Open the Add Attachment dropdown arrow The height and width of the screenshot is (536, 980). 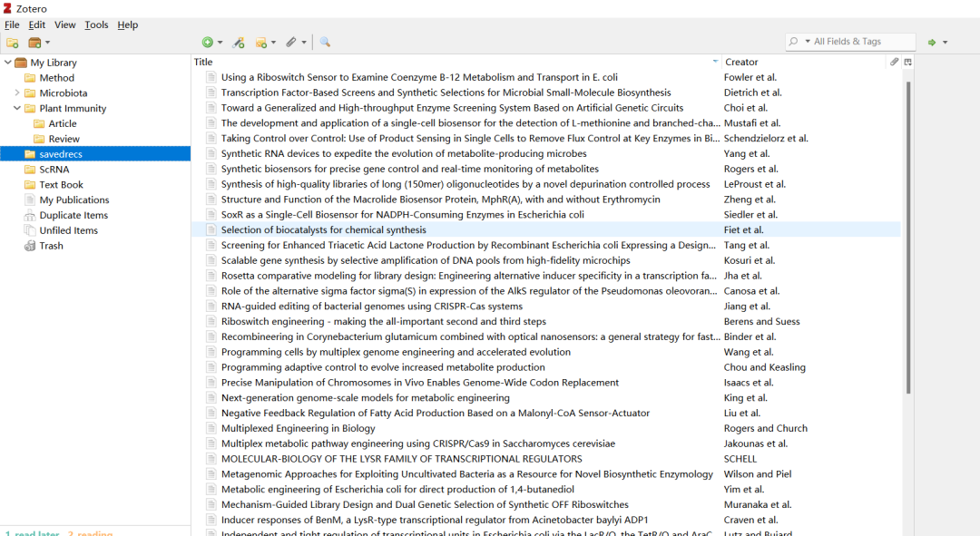(x=304, y=43)
